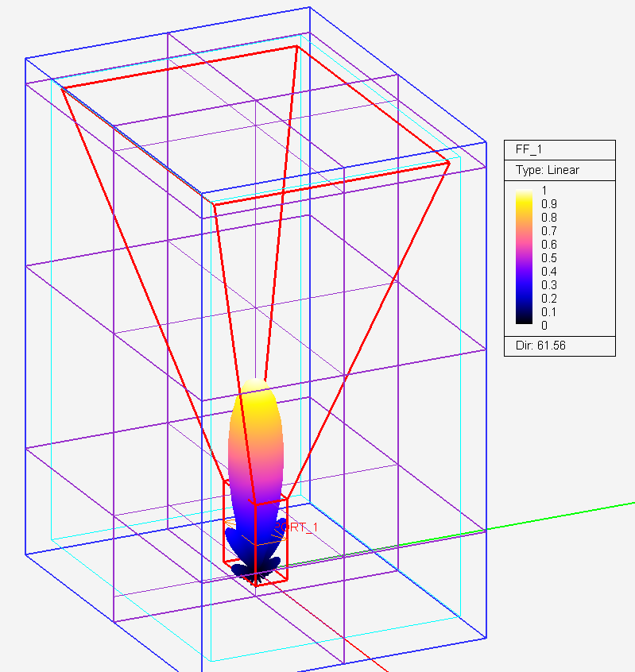Screen dimensions: 635x672
Task: Select the horn aperture front red edge
Action: tap(331, 183)
